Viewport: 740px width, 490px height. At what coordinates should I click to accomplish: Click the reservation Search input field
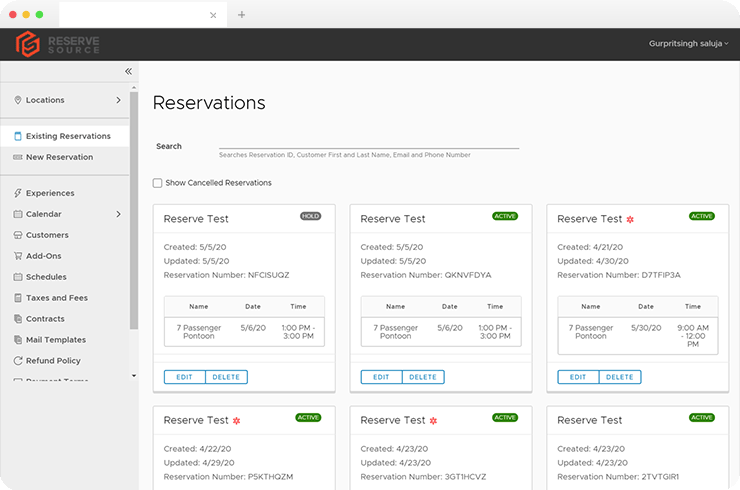click(369, 144)
